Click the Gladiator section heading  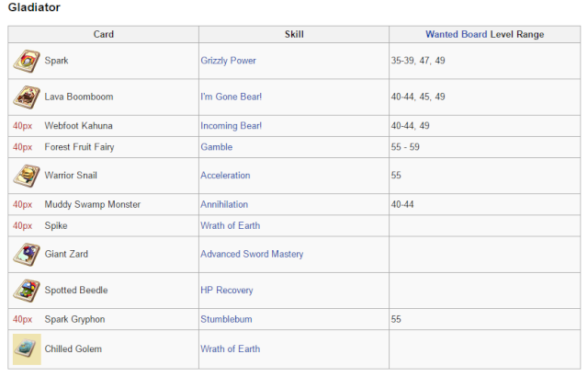pyautogui.click(x=34, y=7)
